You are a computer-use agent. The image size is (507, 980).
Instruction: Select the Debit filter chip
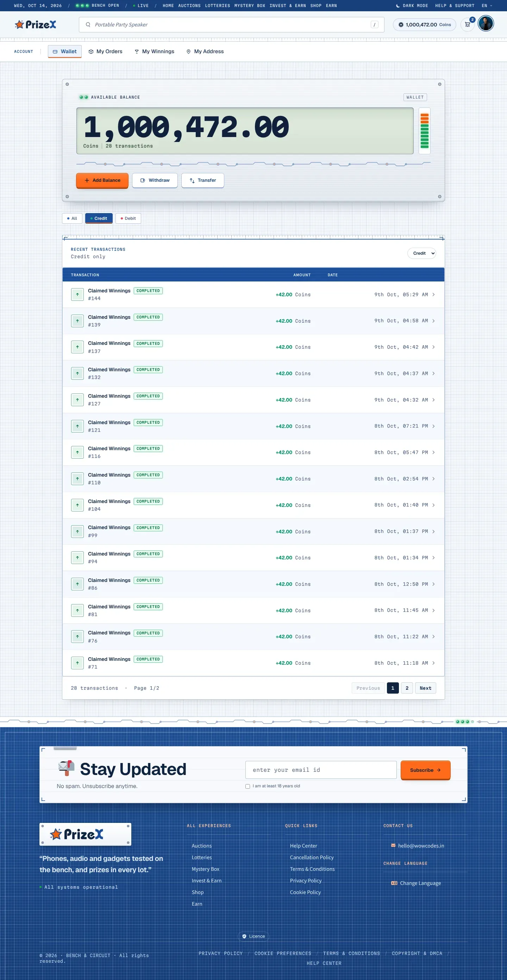(x=128, y=218)
